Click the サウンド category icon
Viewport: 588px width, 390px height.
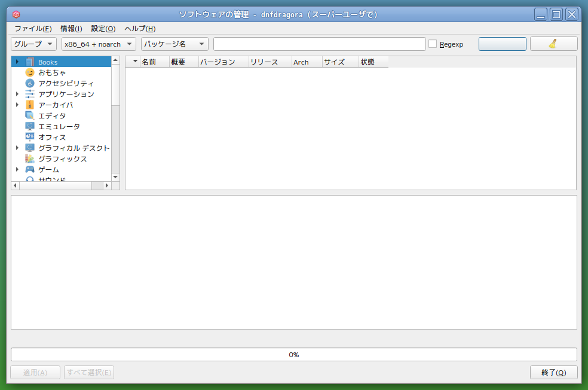(x=29, y=179)
